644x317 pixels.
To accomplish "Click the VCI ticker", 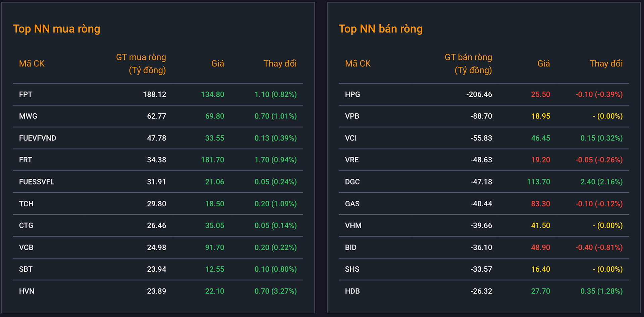I will pos(351,138).
